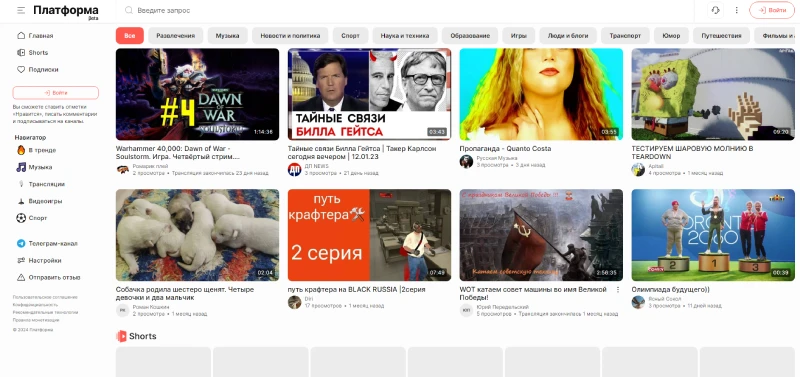Viewport: 800px width, 377px height.
Task: Open channel avatar of Юрий Передельский
Action: [x=466, y=310]
